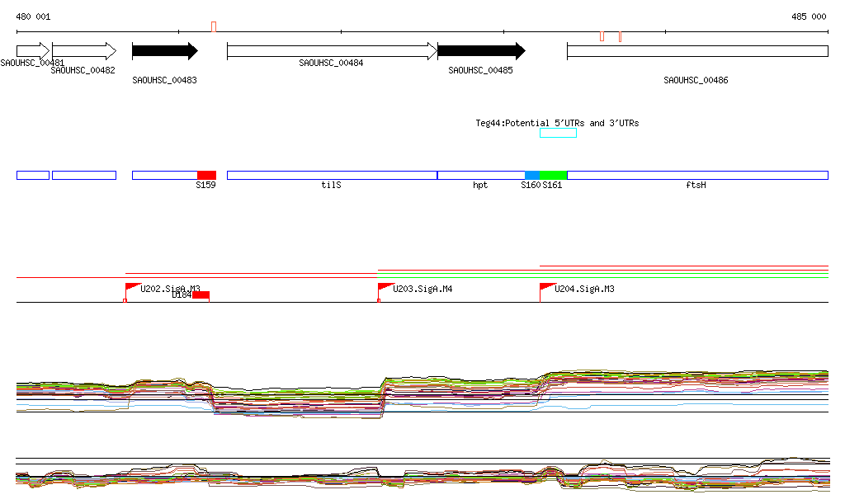Click the 480 001 coordinate label
The width and height of the screenshot is (845, 504).
pos(33,16)
